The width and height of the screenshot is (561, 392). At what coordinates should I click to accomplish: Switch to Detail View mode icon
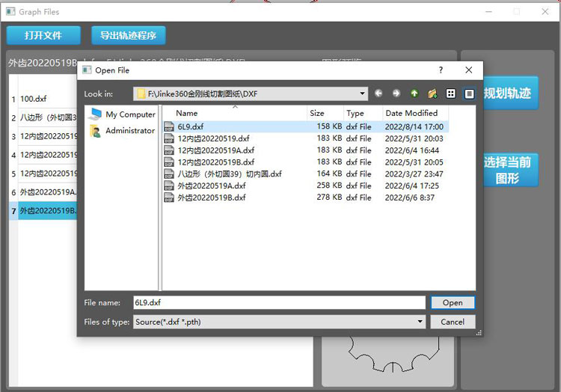(469, 94)
